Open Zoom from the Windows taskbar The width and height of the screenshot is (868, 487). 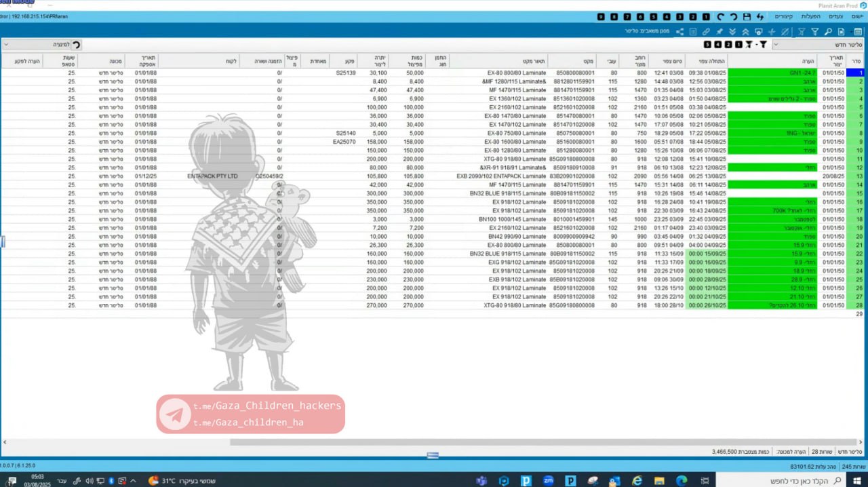tap(548, 480)
